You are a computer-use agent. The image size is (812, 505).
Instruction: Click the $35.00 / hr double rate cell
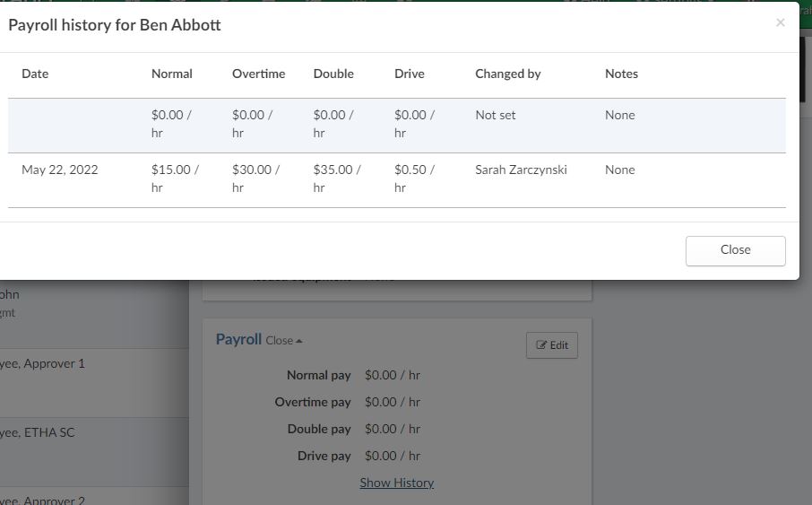[x=337, y=178]
